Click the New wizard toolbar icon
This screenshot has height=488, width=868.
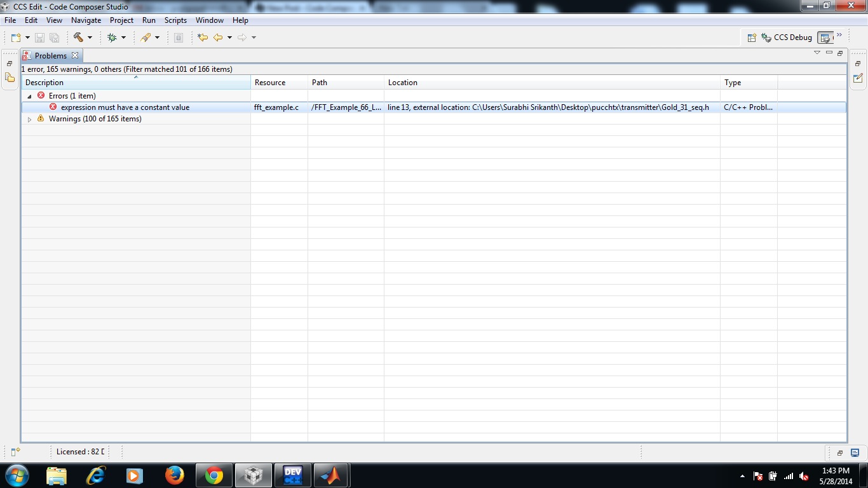coord(16,37)
